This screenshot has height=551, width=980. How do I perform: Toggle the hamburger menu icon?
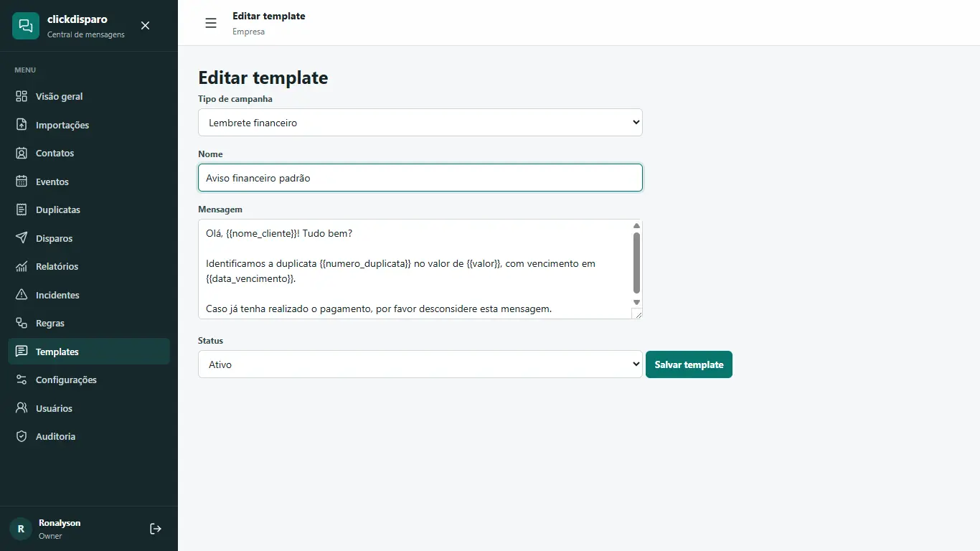pos(211,23)
